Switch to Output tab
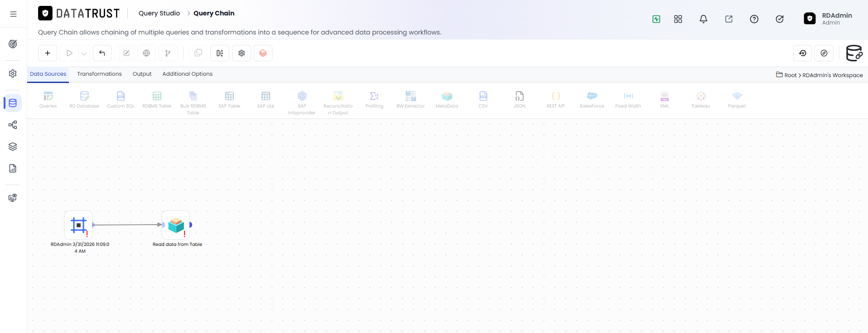The height and width of the screenshot is (333, 868). click(142, 74)
